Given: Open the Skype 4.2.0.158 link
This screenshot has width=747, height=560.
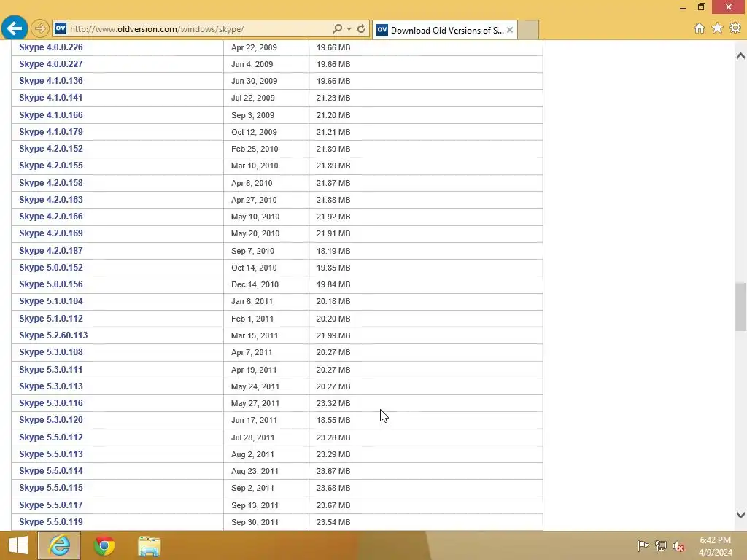Looking at the screenshot, I should coord(51,183).
